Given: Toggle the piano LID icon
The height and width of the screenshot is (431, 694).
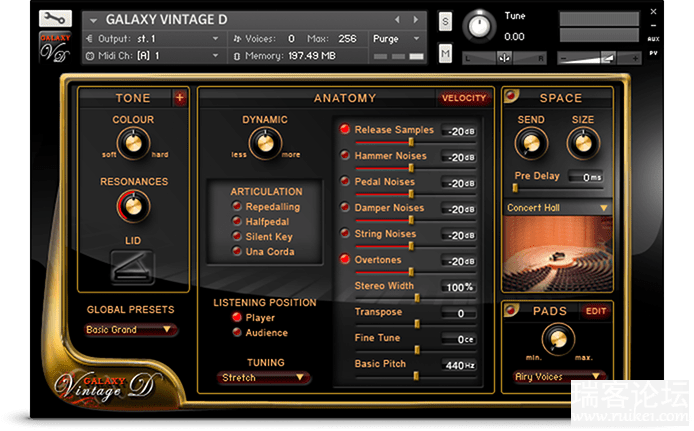Looking at the screenshot, I should coord(132,267).
